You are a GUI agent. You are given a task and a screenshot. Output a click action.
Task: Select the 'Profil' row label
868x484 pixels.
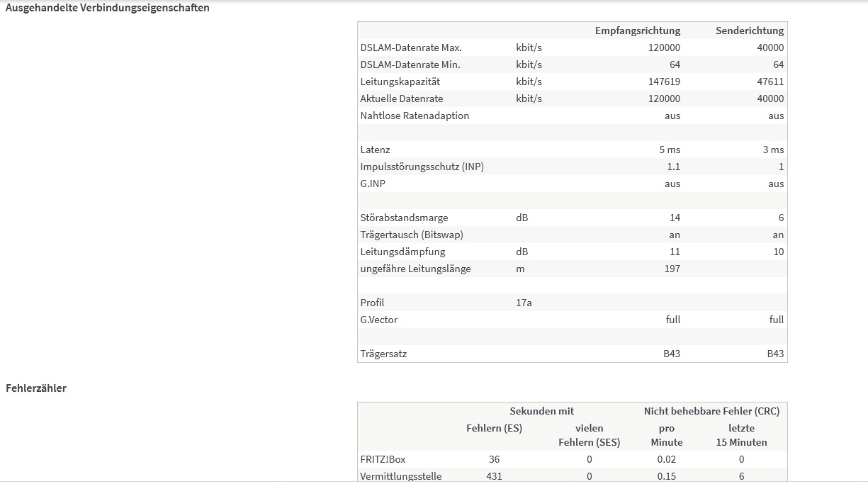point(372,303)
